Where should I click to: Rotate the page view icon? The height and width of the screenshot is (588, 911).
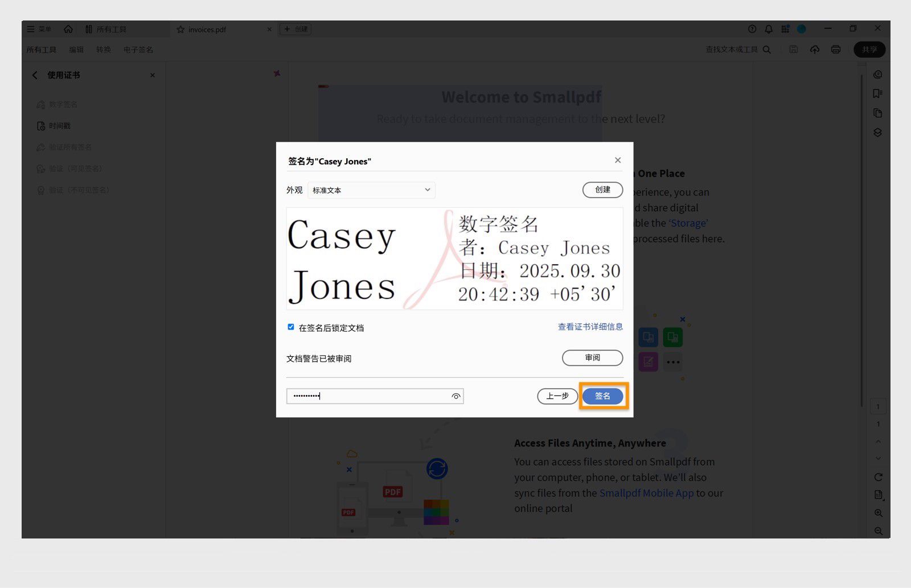(878, 477)
